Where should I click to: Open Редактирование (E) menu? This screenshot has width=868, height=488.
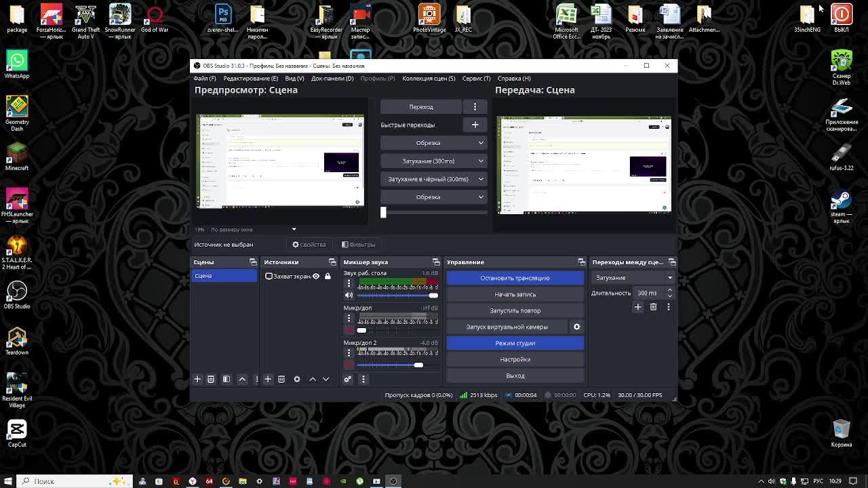pos(251,79)
